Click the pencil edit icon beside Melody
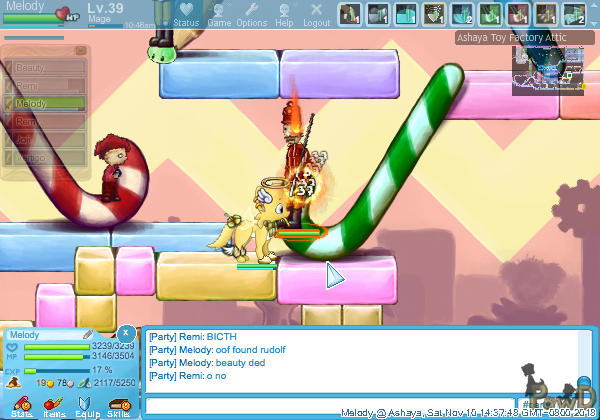The width and height of the screenshot is (600, 420). pyautogui.click(x=88, y=334)
